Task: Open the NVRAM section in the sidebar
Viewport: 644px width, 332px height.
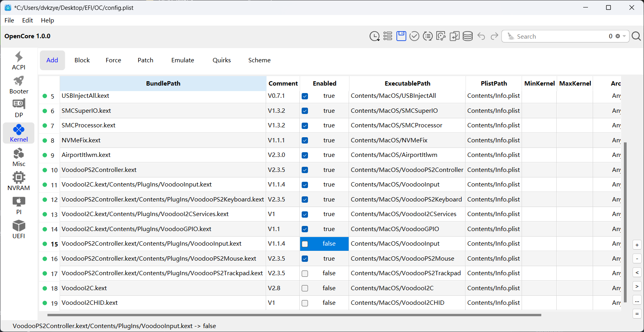Action: click(19, 181)
